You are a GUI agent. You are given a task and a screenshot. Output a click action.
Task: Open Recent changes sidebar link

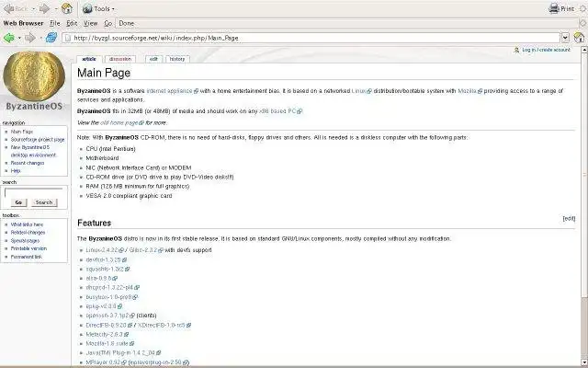28,163
